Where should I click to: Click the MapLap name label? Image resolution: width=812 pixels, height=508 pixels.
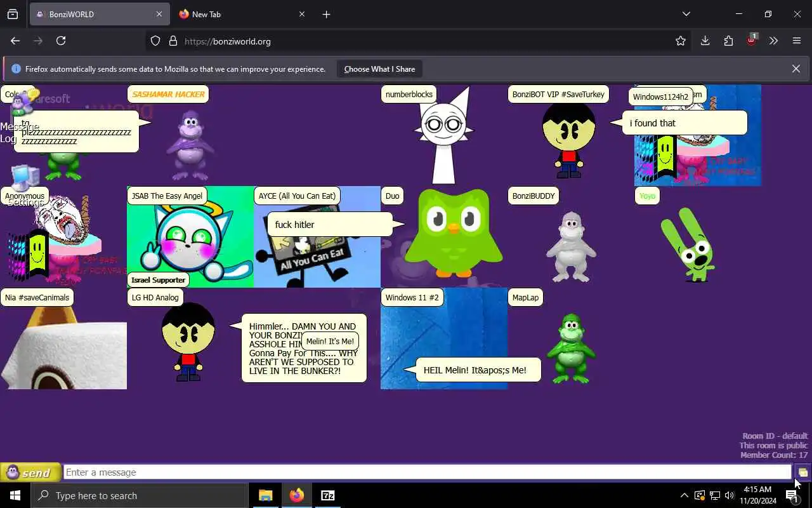tap(525, 297)
